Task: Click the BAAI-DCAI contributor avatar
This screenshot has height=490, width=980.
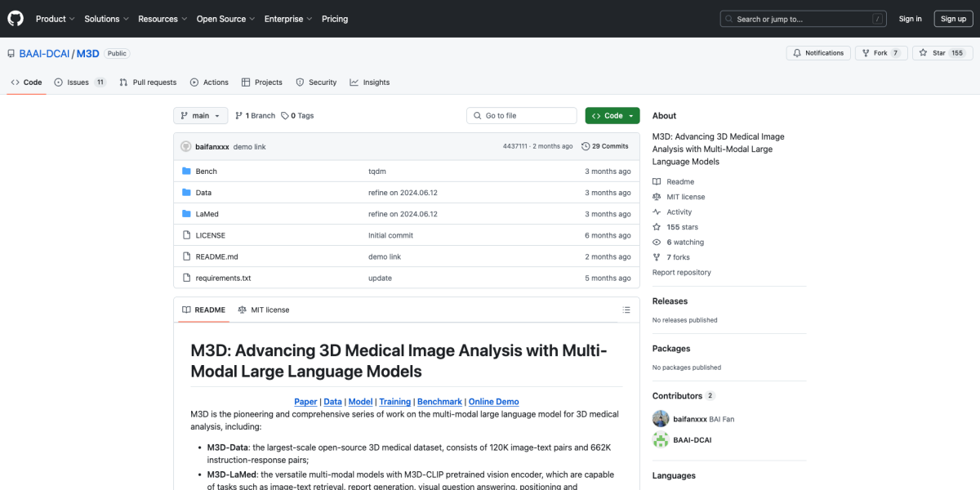Action: pos(661,440)
